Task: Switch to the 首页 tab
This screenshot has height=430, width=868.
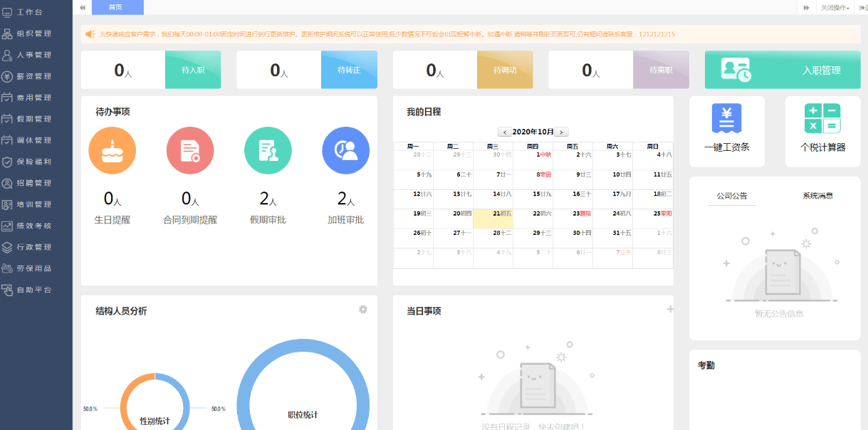Action: click(116, 7)
